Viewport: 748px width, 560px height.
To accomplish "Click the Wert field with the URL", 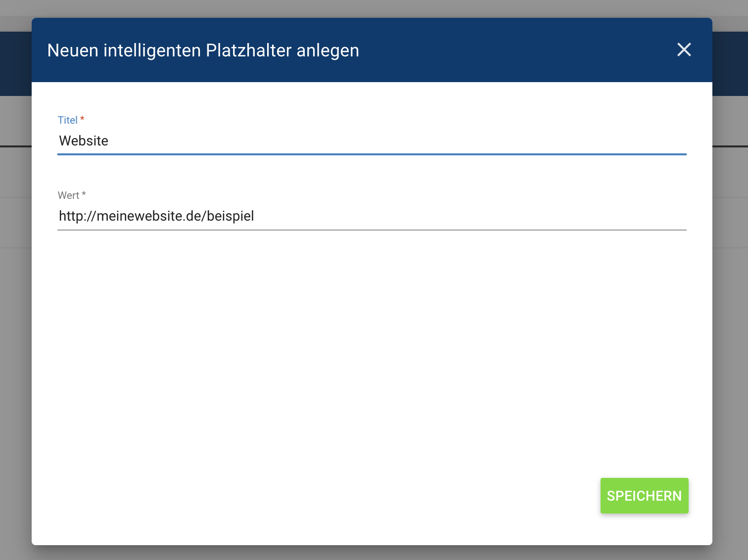I will 372,216.
